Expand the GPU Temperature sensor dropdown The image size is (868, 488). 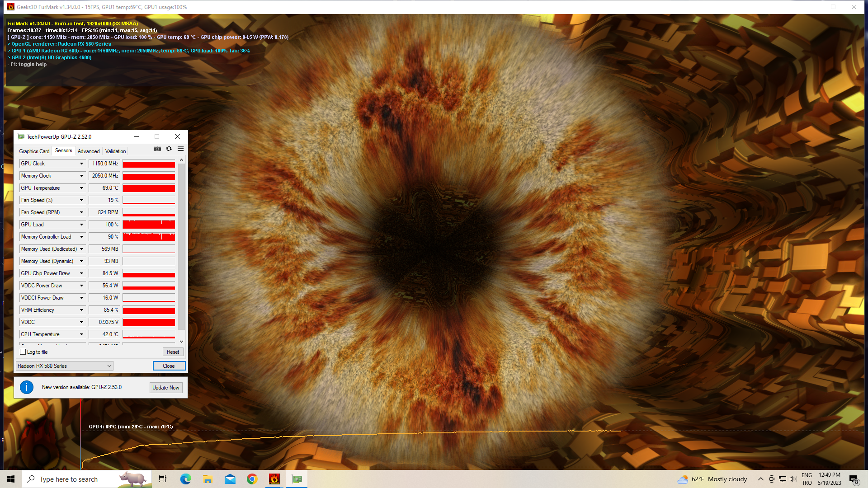point(82,188)
